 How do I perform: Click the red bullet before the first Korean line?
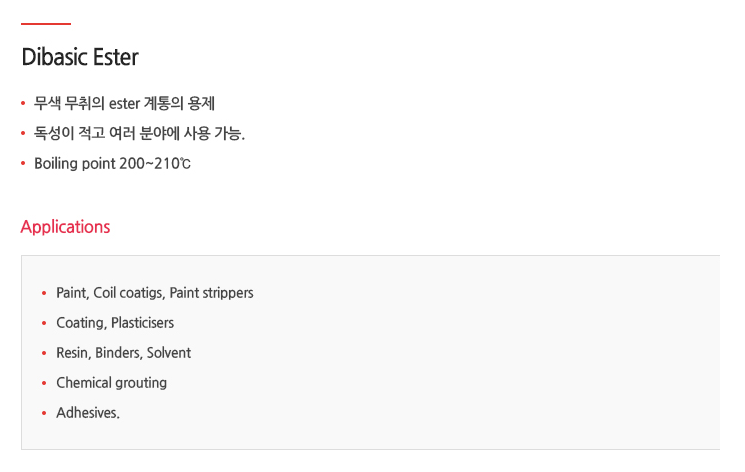[x=23, y=103]
